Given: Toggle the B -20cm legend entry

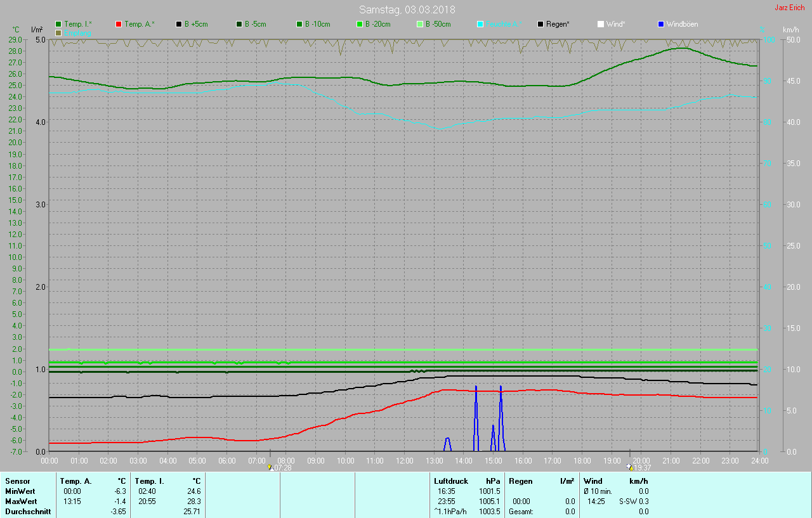Looking at the screenshot, I should 377,24.
